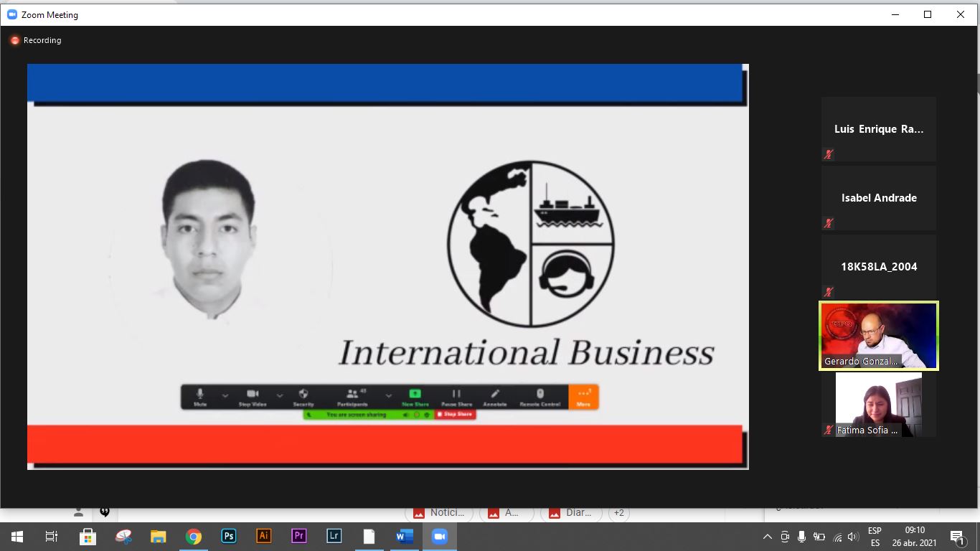Viewport: 980px width, 551px height.
Task: Select the Annotate pencil icon
Action: (495, 394)
